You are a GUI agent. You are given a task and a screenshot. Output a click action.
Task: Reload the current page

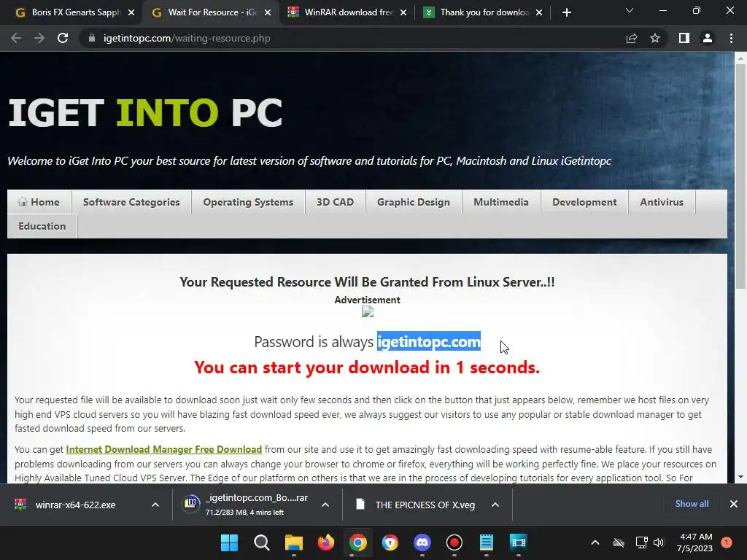point(63,38)
